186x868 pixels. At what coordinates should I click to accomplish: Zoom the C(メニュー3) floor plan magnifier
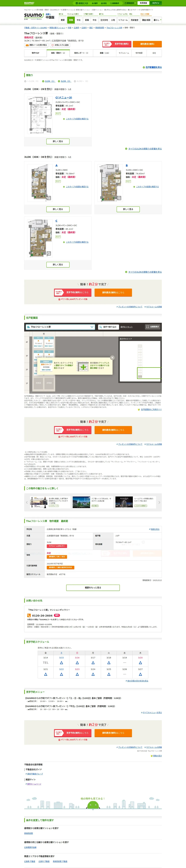coord(49,130)
